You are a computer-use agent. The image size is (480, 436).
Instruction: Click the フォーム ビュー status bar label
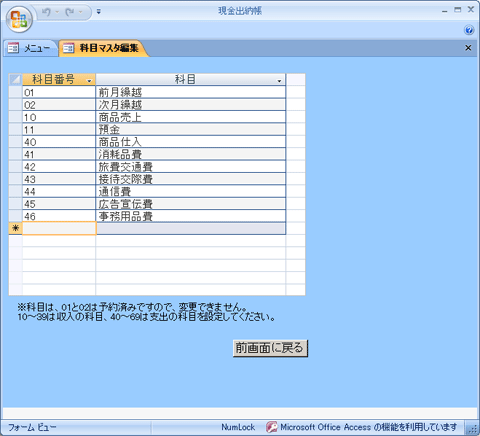pos(32,427)
